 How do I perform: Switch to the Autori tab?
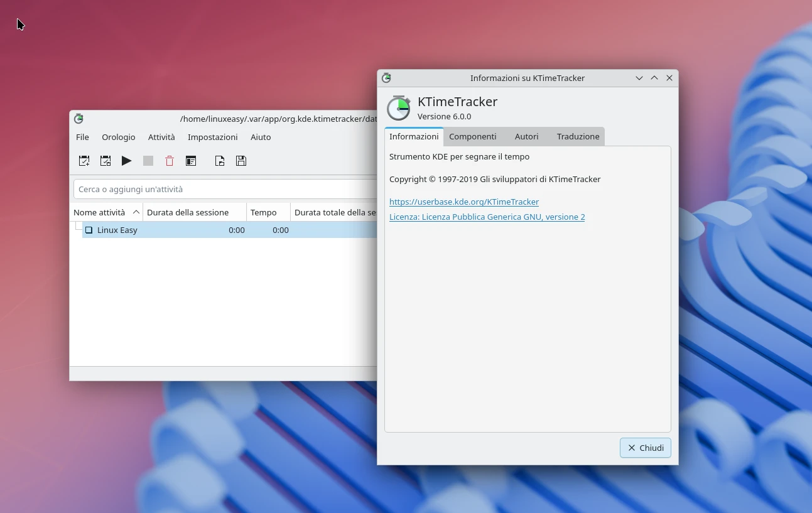coord(526,136)
